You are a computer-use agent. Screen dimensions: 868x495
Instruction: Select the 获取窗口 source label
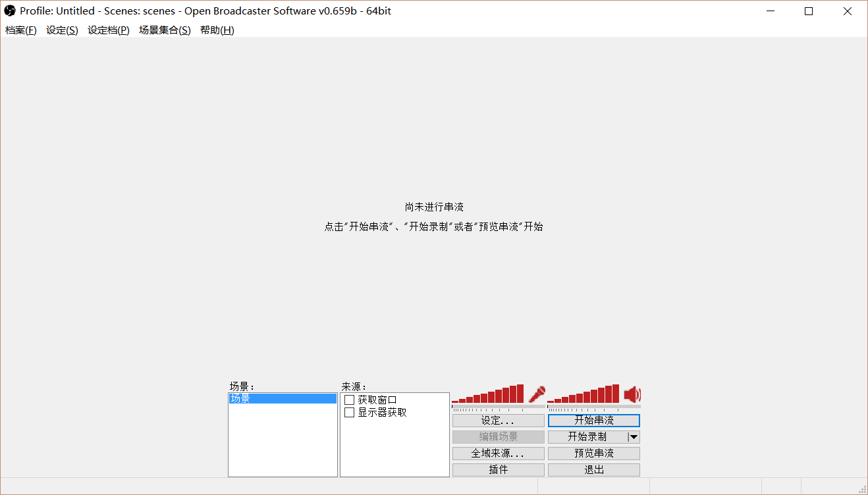[377, 400]
